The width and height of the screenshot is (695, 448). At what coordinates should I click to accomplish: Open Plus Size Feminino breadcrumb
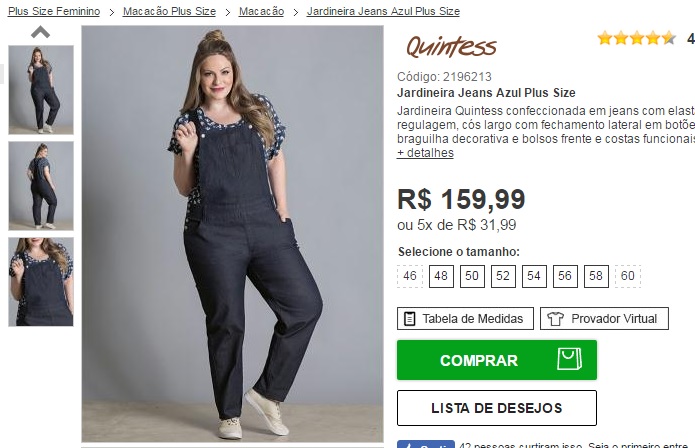tap(54, 11)
